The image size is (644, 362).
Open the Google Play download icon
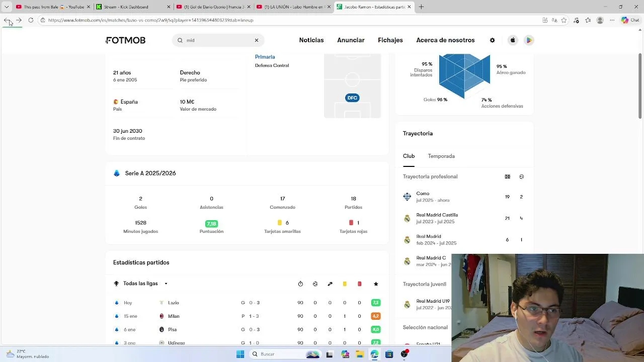[x=529, y=40]
